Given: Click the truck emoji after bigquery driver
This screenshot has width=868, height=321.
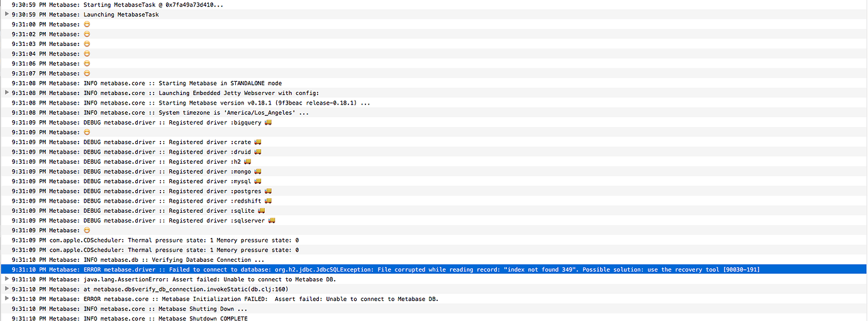Looking at the screenshot, I should point(268,122).
